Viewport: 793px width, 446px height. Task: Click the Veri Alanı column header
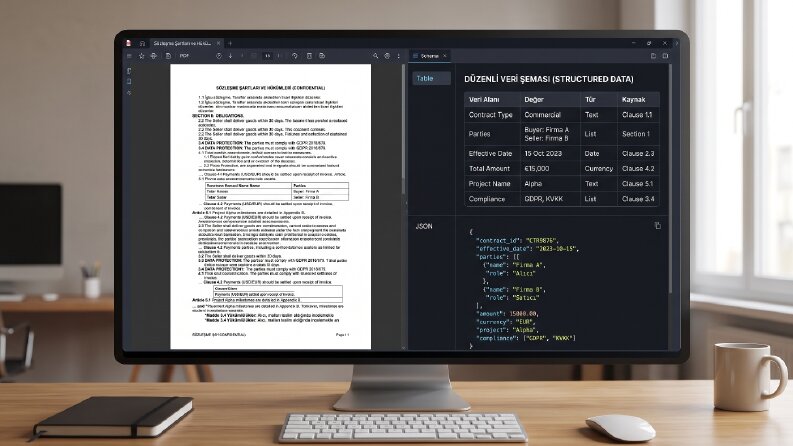pos(492,99)
